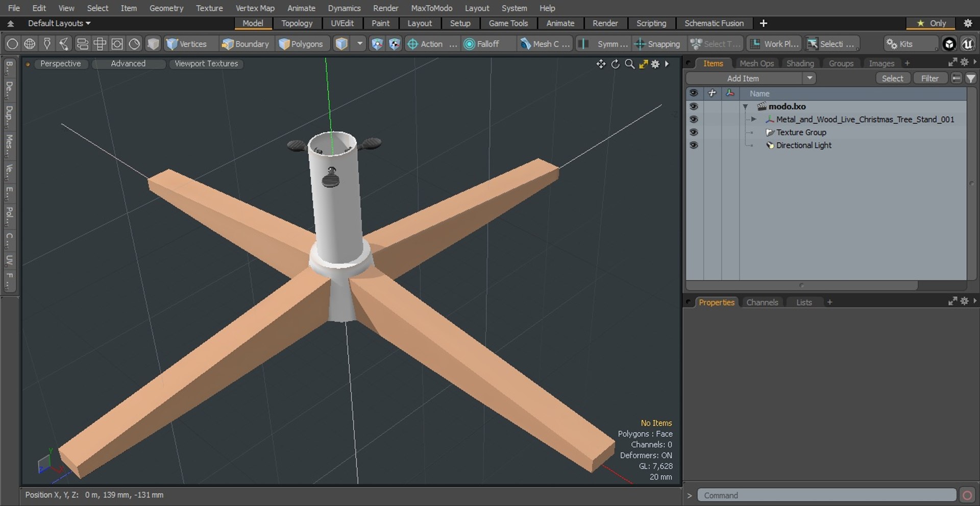Image resolution: width=980 pixels, height=506 pixels.
Task: Open the Default Layouts dropdown
Action: [x=59, y=23]
